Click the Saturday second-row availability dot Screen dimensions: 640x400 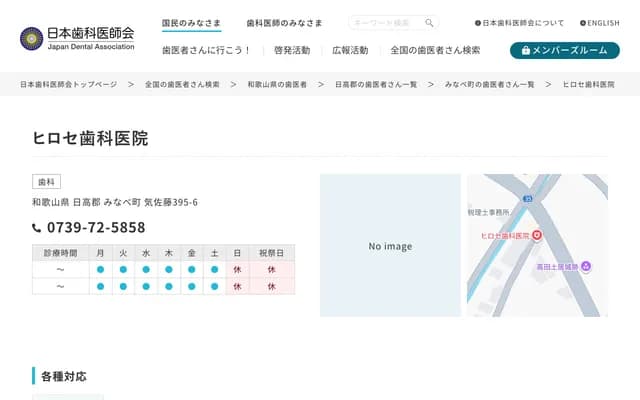pos(215,287)
